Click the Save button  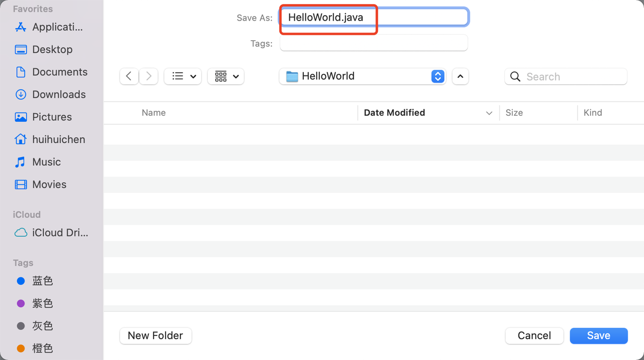[x=599, y=335]
